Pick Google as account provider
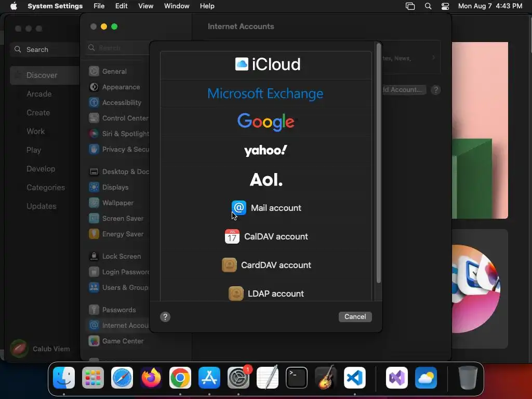The image size is (532, 399). [x=266, y=122]
